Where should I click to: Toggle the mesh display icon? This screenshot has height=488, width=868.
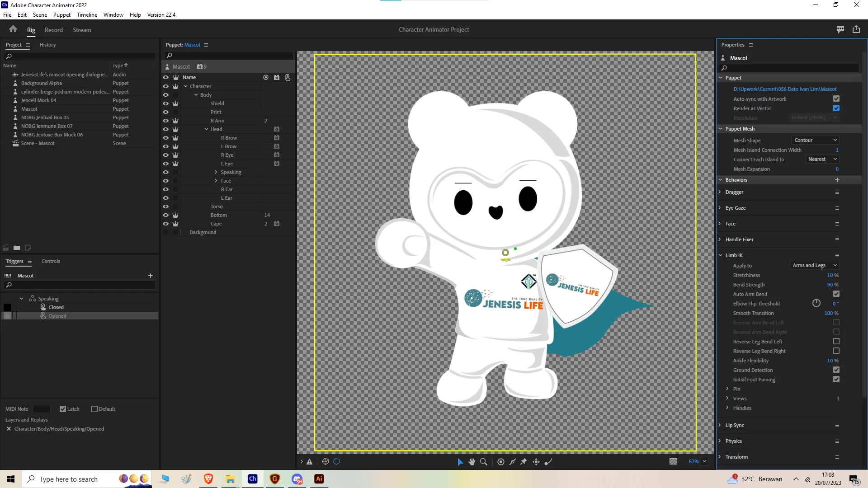[x=325, y=462]
